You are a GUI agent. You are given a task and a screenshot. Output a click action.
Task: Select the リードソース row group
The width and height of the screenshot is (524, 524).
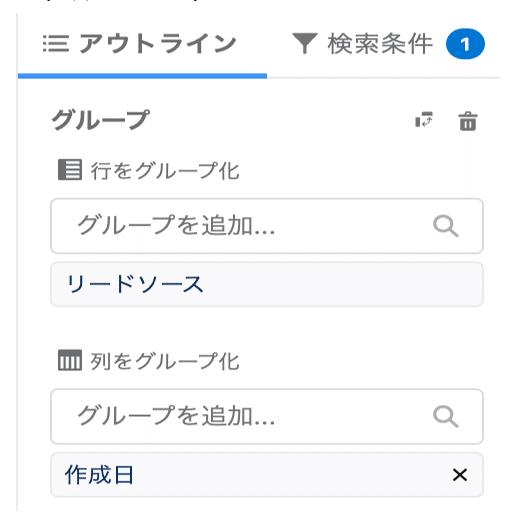[267, 284]
